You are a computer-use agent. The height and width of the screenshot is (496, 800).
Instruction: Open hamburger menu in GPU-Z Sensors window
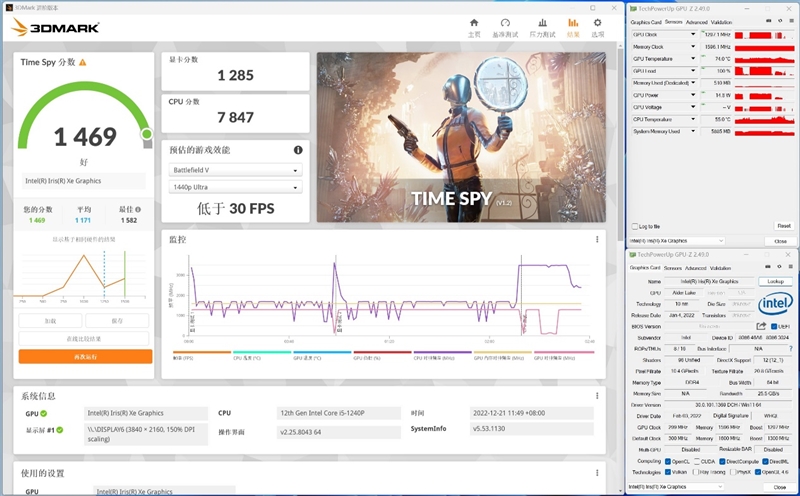792,21
